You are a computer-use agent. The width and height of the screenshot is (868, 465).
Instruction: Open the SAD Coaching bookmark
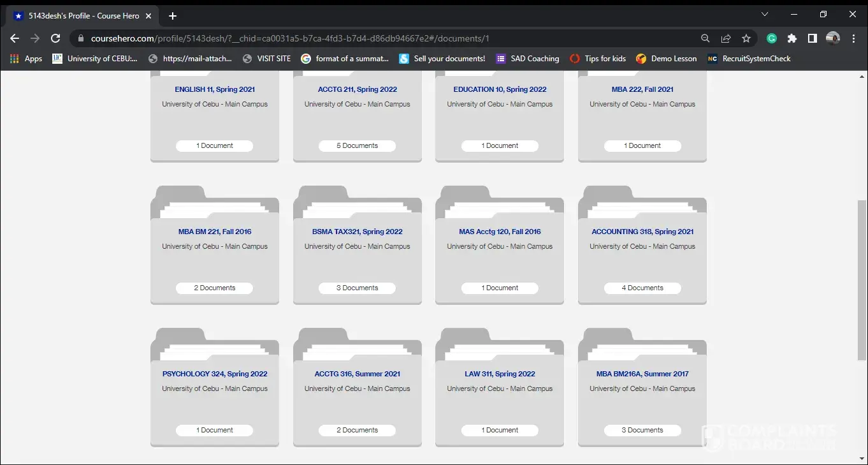coord(528,59)
